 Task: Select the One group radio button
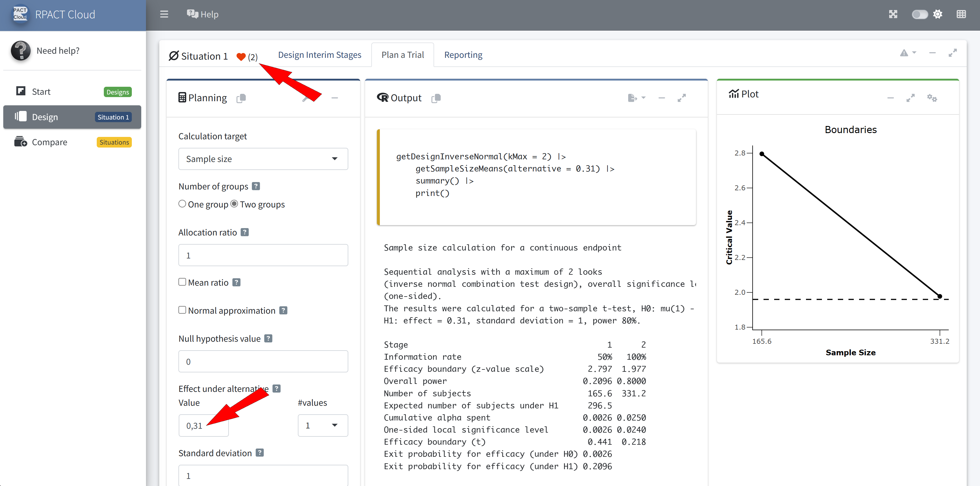pyautogui.click(x=183, y=204)
